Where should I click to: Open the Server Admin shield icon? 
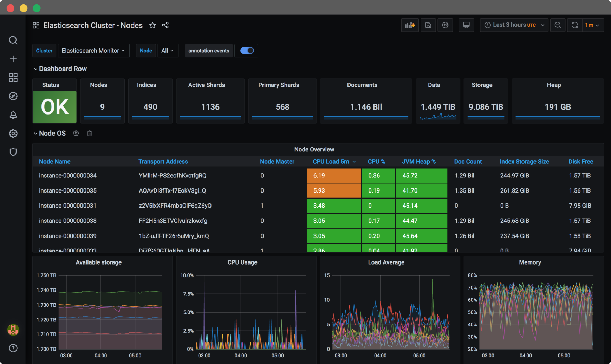tap(13, 152)
